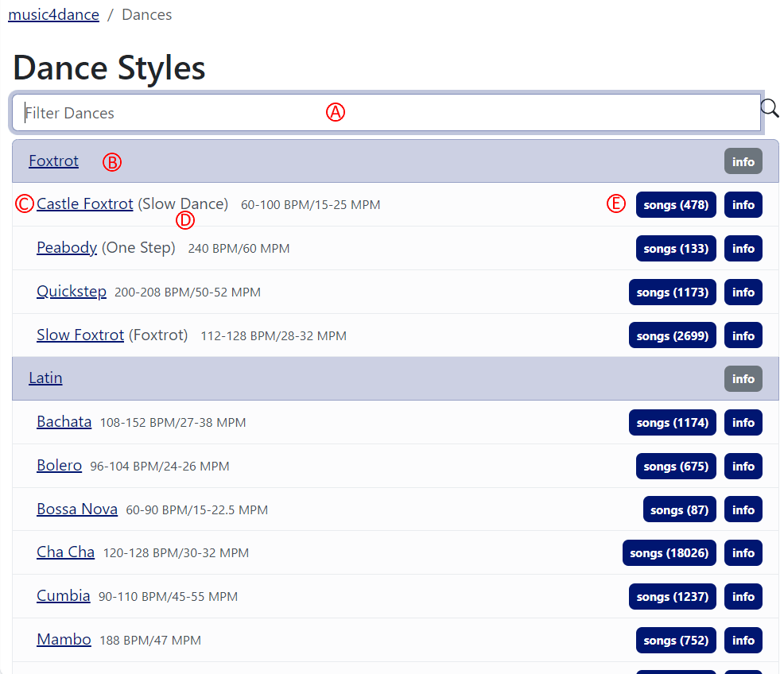
Task: Open the Castle Foxtrot dance page
Action: pos(84,203)
